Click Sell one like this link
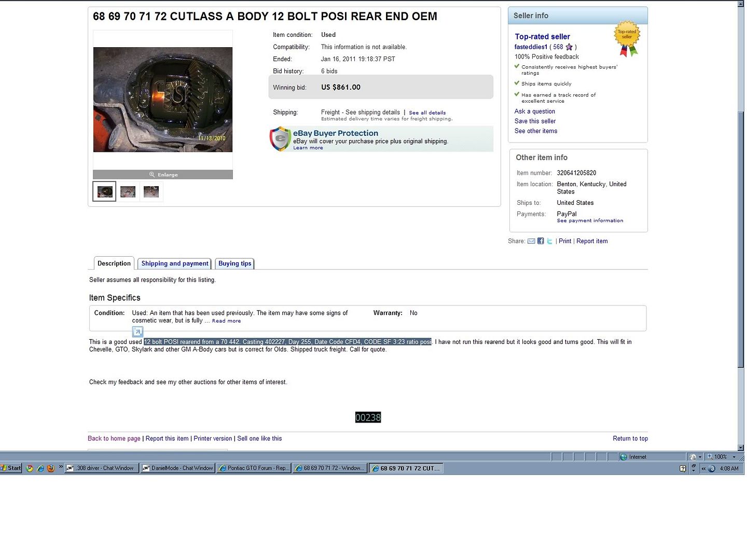The image size is (747, 560). (259, 439)
